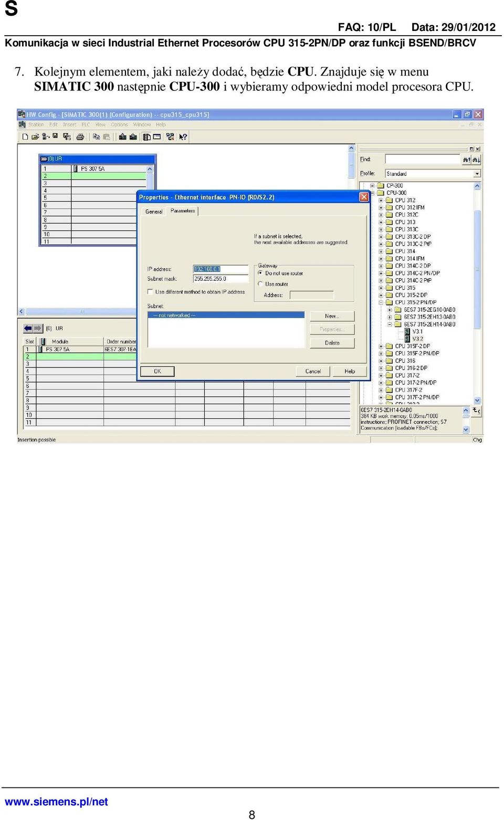Click the Download to Module toolbar icon

(122, 137)
